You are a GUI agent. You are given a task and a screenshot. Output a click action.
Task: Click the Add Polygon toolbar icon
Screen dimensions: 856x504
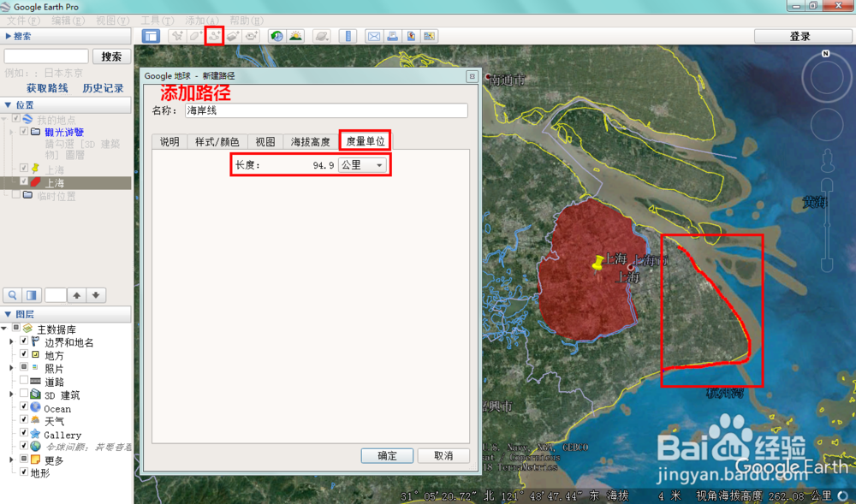coord(195,36)
